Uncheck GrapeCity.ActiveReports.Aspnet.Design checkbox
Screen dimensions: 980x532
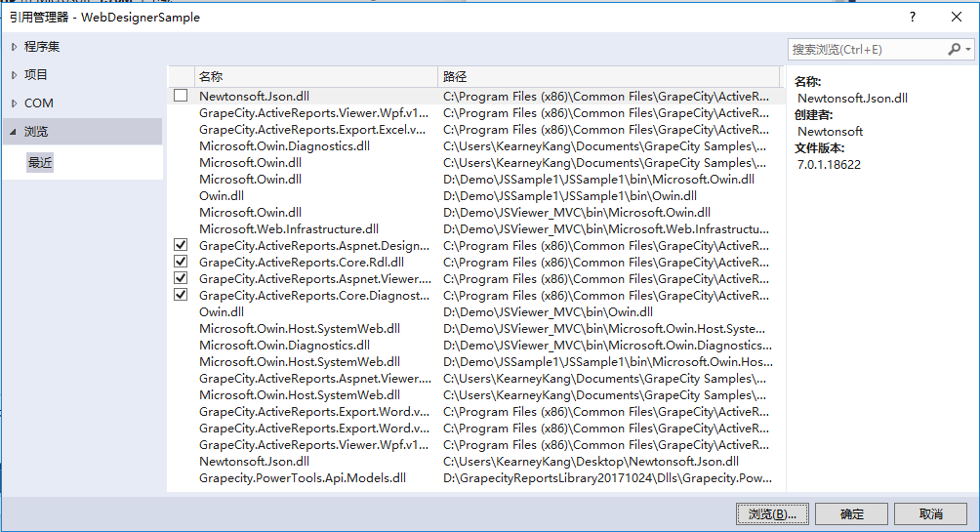[181, 245]
